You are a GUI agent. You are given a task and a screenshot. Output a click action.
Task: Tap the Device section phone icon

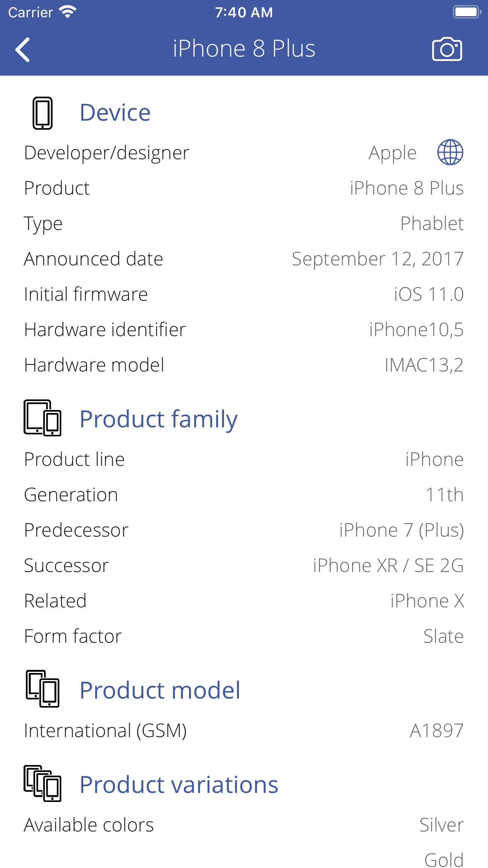[42, 113]
